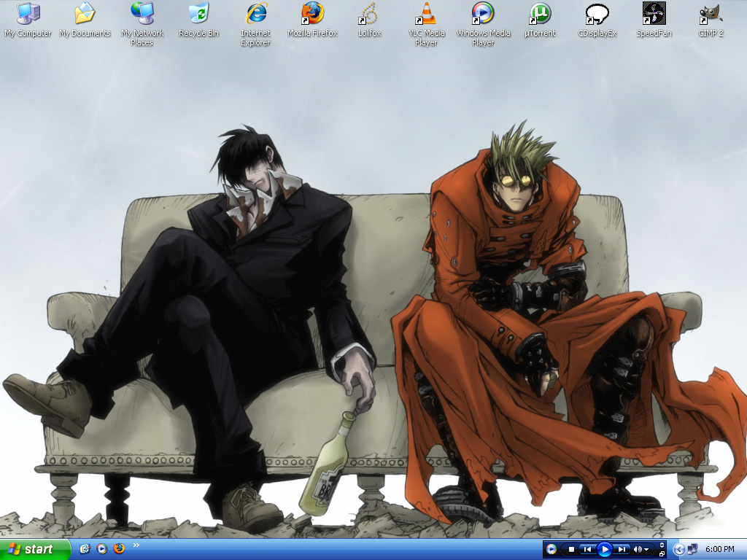Screen dimensions: 747x560
Task: Click the Start button
Action: pos(35,549)
